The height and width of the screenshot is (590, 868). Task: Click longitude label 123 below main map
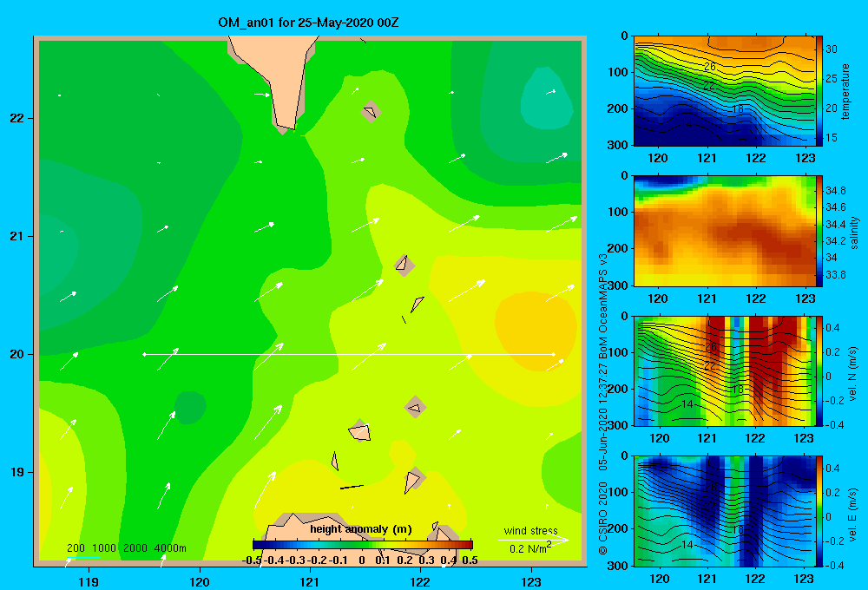tap(531, 581)
